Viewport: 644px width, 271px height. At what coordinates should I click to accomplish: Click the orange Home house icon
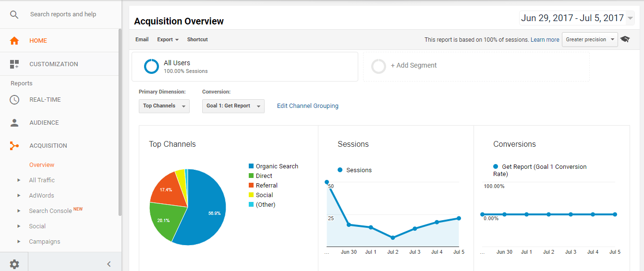(14, 41)
